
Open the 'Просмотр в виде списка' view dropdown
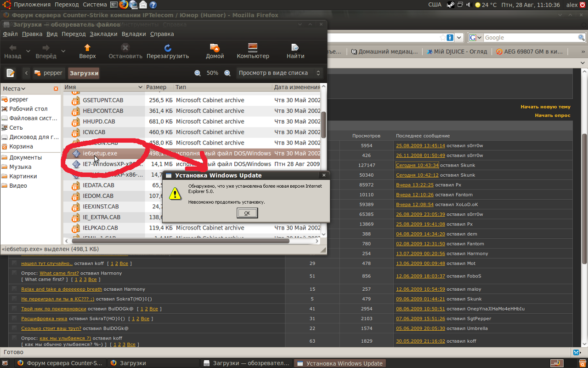point(279,73)
